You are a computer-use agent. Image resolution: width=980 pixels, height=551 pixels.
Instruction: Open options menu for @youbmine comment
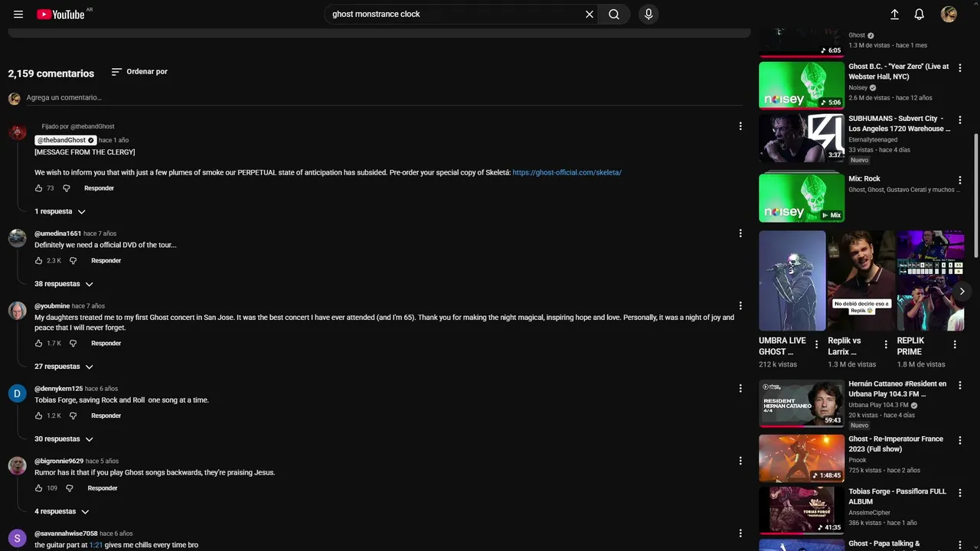coord(740,306)
